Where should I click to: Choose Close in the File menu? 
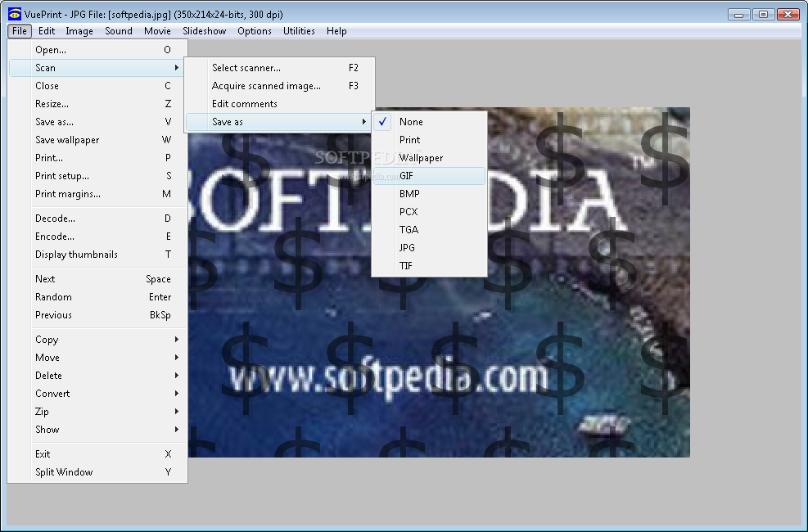97,86
